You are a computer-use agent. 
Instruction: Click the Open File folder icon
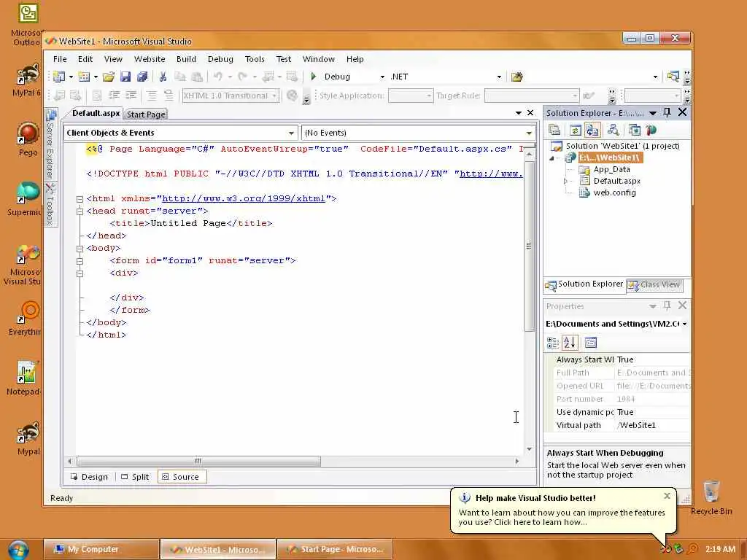pos(109,77)
